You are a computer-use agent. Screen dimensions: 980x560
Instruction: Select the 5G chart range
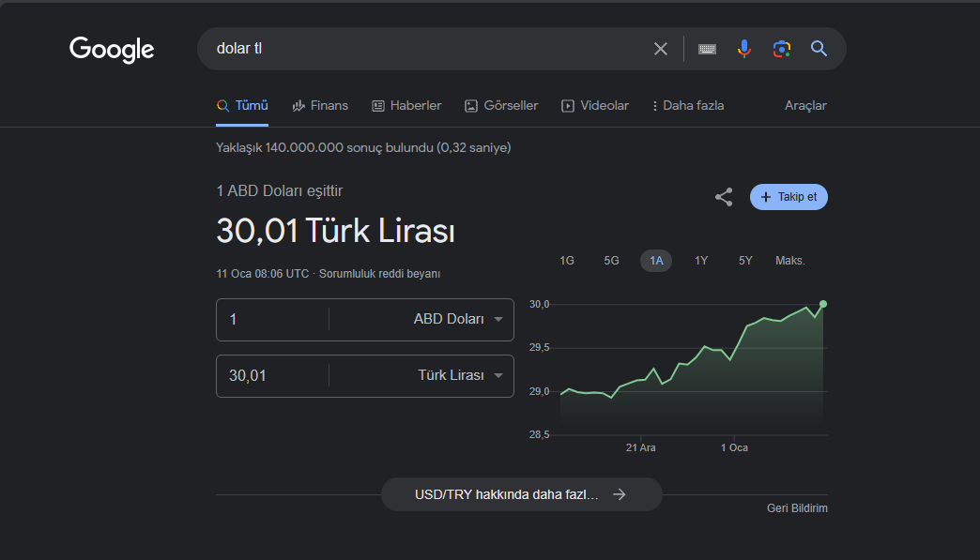[x=611, y=261]
